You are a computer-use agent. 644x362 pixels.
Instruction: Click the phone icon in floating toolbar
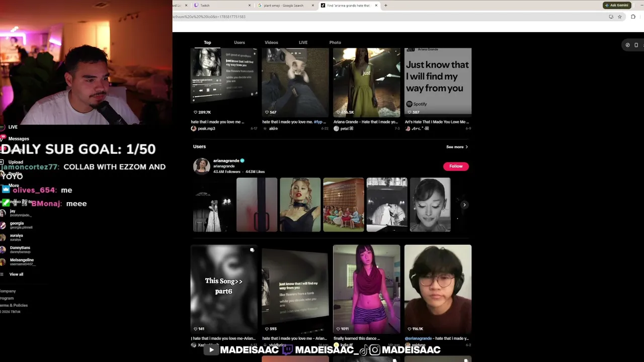pos(636,45)
